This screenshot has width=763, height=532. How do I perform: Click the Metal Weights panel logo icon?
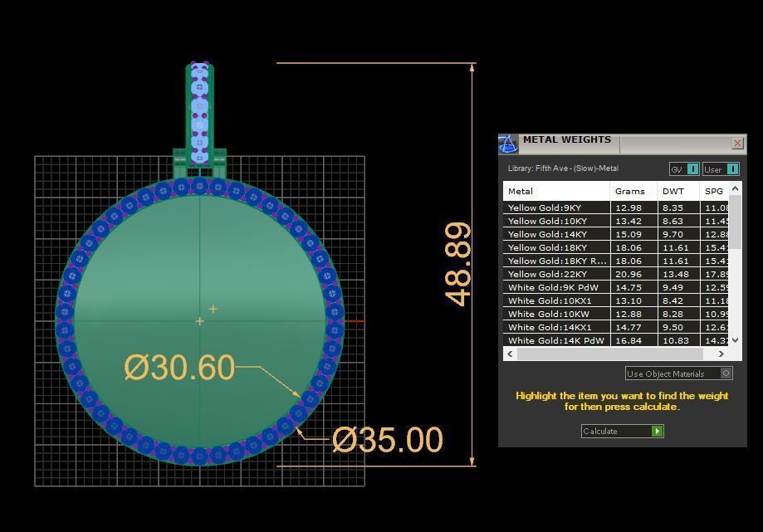pyautogui.click(x=508, y=144)
